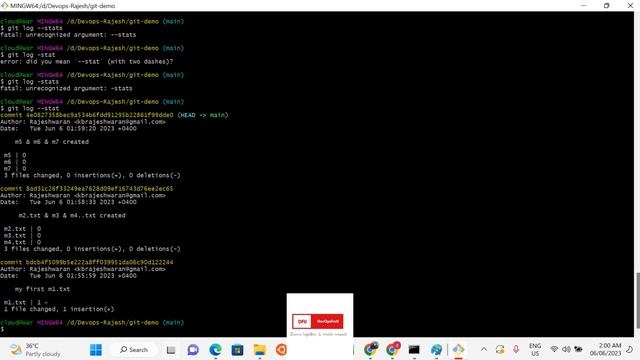Open Wi-Fi network settings flyout
The width and height of the screenshot is (640, 360).
coord(554,349)
